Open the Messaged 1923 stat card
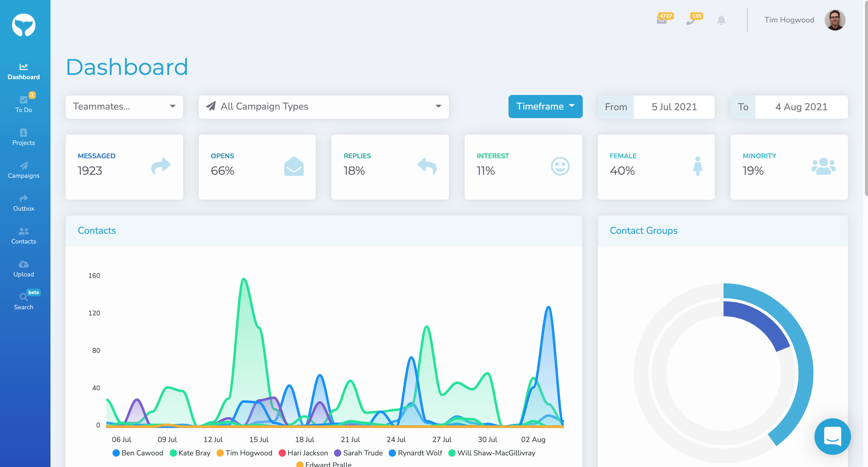This screenshot has width=868, height=467. point(124,167)
